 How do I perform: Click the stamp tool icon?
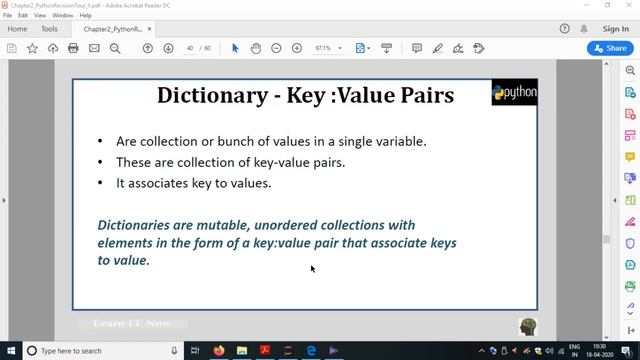pos(479,48)
